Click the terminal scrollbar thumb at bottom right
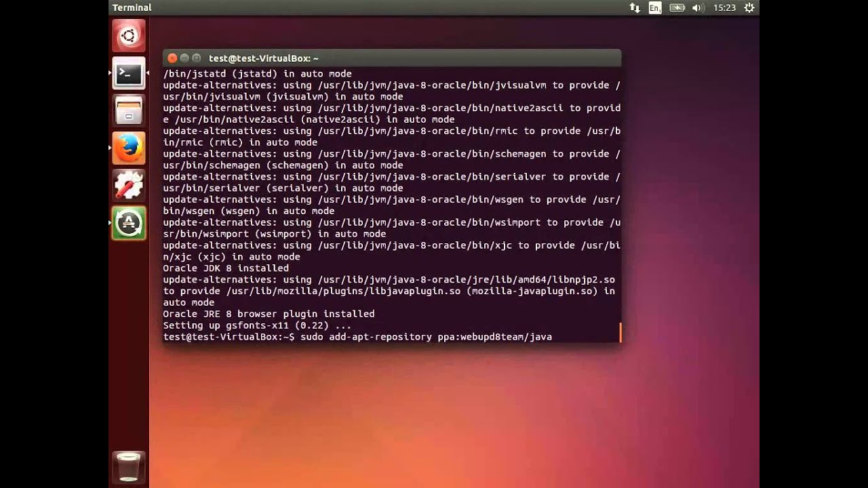The image size is (868, 488). tap(620, 332)
